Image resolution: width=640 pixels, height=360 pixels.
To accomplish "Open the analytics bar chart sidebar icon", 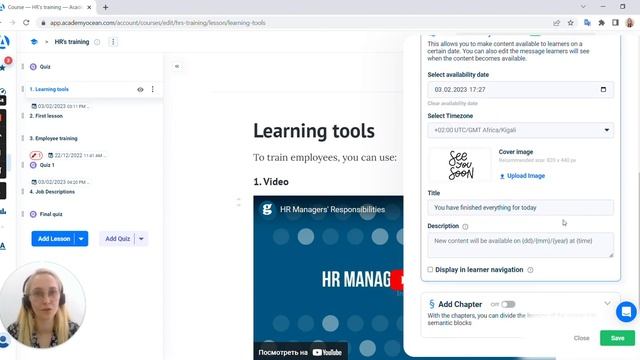I will [x=3, y=211].
